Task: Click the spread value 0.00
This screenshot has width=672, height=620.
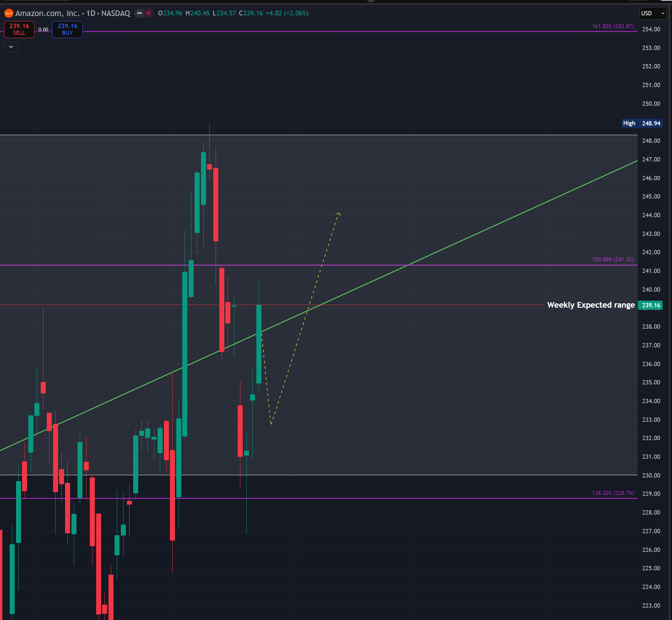Action: pyautogui.click(x=43, y=29)
